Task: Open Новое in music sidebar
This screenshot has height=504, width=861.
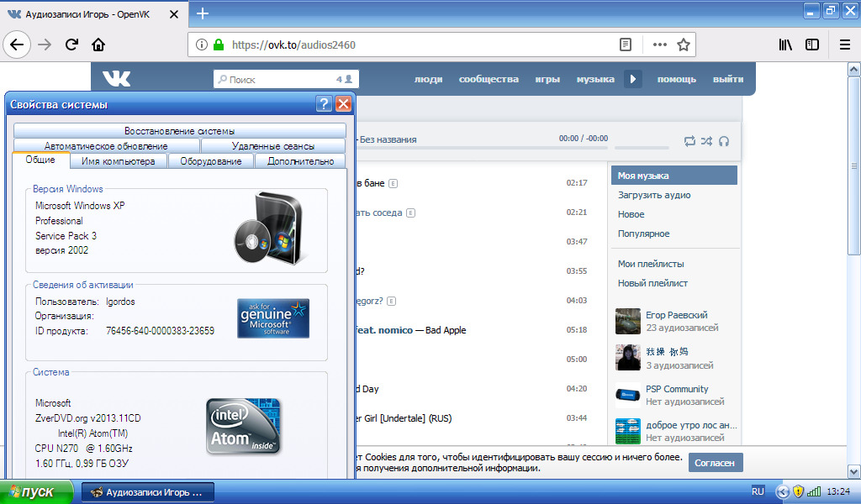Action: (631, 214)
